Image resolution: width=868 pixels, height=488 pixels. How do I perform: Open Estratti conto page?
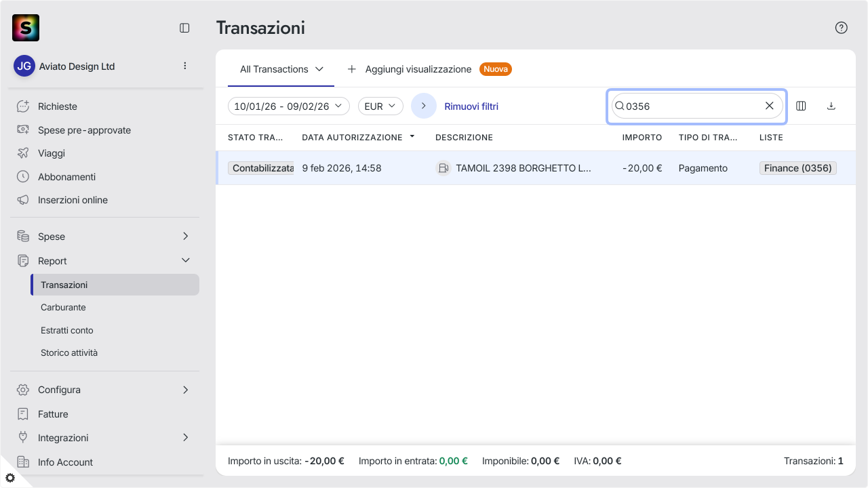[x=67, y=330]
